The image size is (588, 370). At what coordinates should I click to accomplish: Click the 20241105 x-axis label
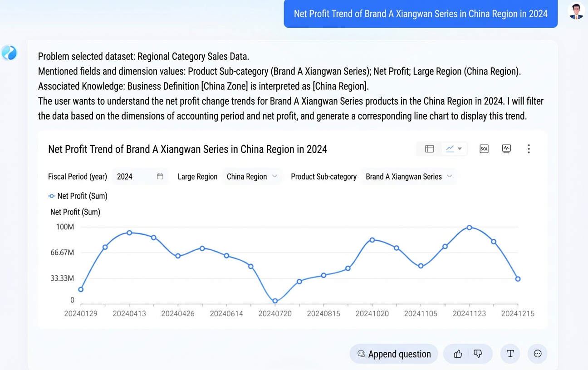pos(421,313)
